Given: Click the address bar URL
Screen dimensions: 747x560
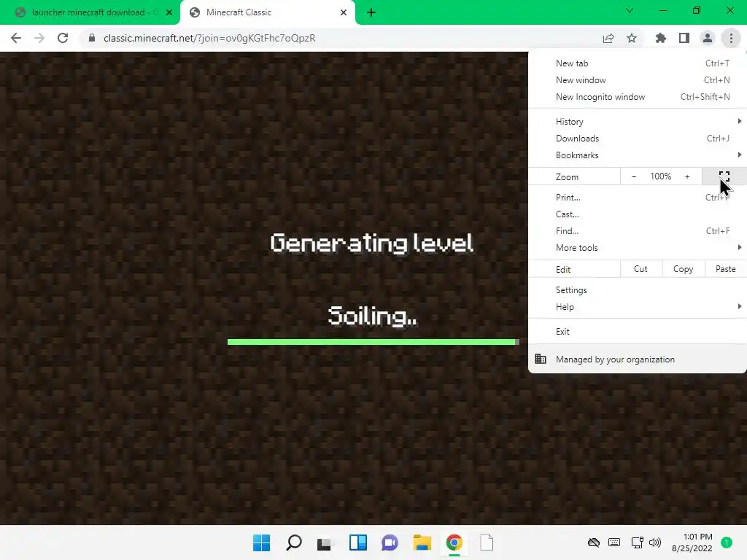Looking at the screenshot, I should pos(209,38).
